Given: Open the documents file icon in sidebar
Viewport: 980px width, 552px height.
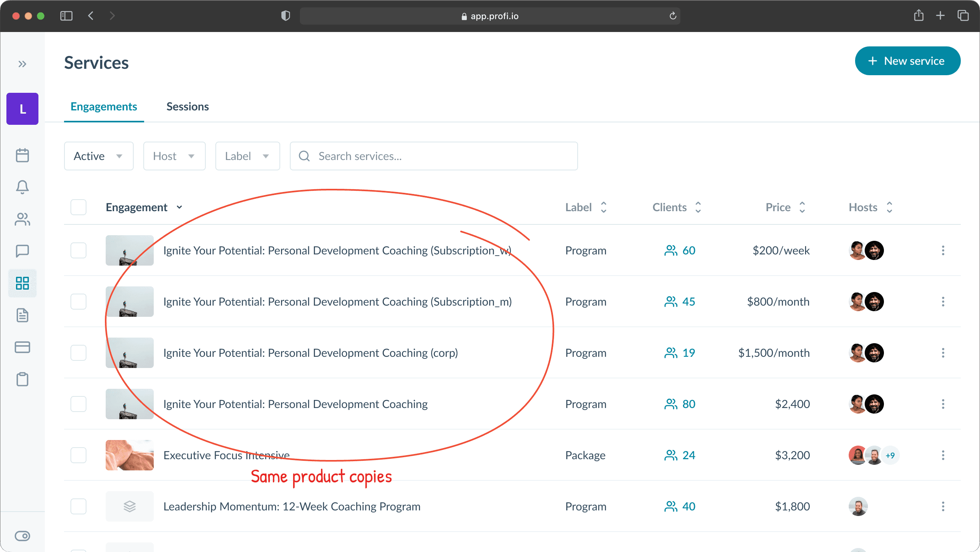Looking at the screenshot, I should click(x=22, y=315).
